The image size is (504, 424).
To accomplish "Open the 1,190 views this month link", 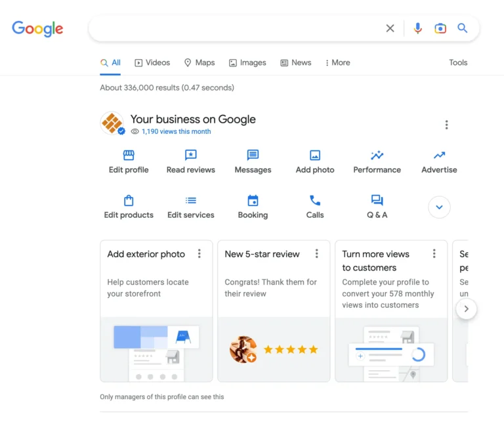I will [176, 131].
